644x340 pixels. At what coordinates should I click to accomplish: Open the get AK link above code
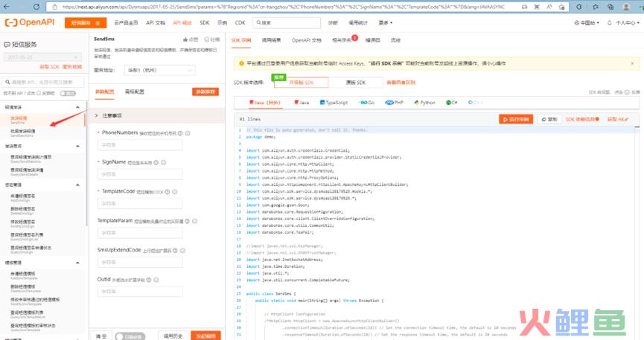(618, 119)
